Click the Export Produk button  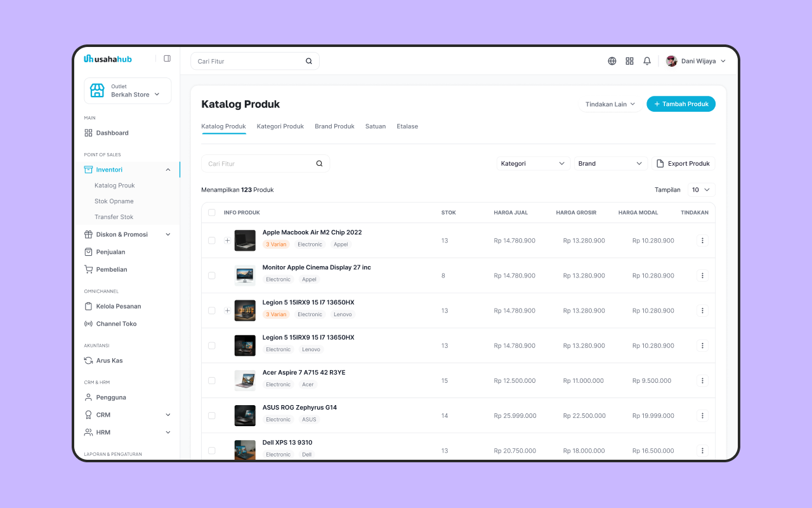click(x=683, y=164)
